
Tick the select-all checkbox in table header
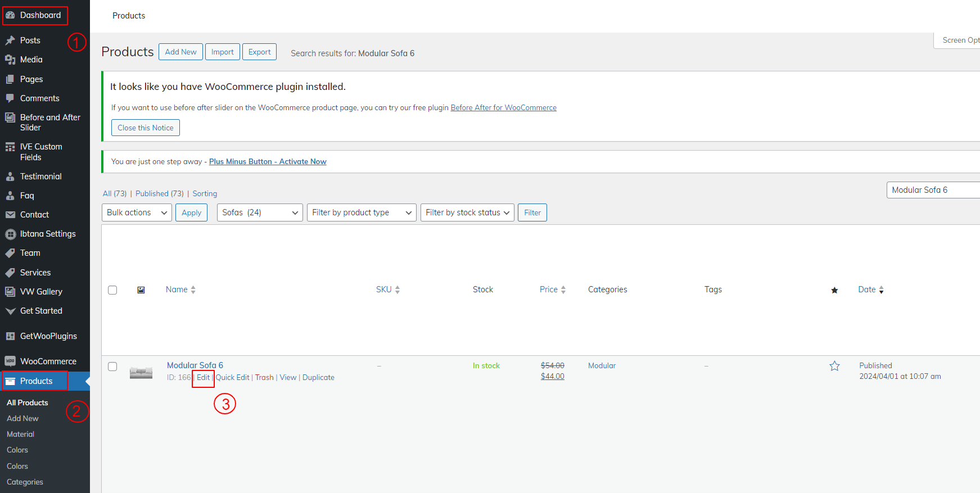(x=112, y=290)
